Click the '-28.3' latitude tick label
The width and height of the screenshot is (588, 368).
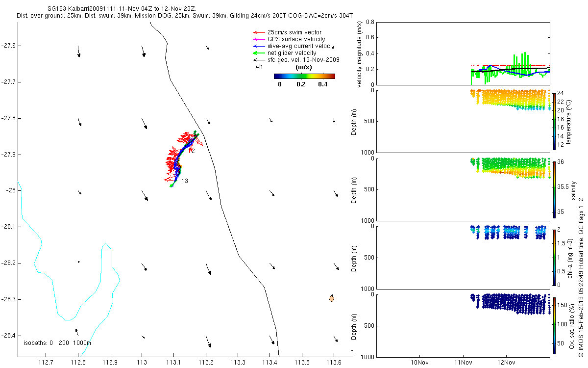pyautogui.click(x=8, y=299)
